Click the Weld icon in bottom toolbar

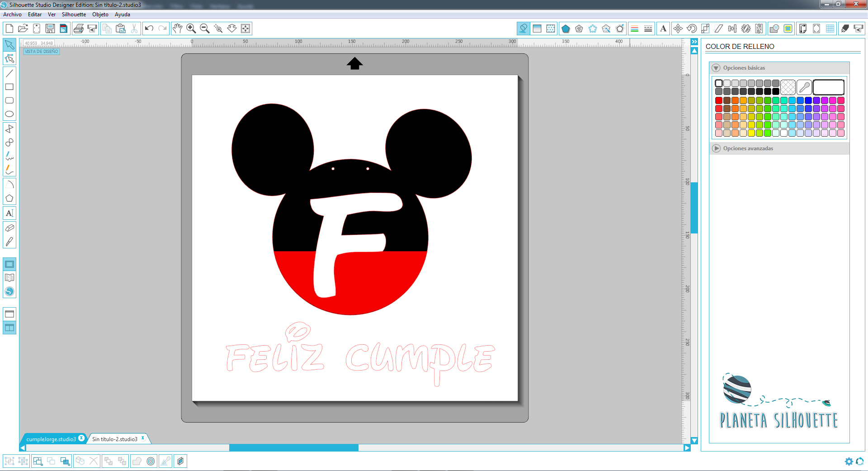(x=137, y=461)
